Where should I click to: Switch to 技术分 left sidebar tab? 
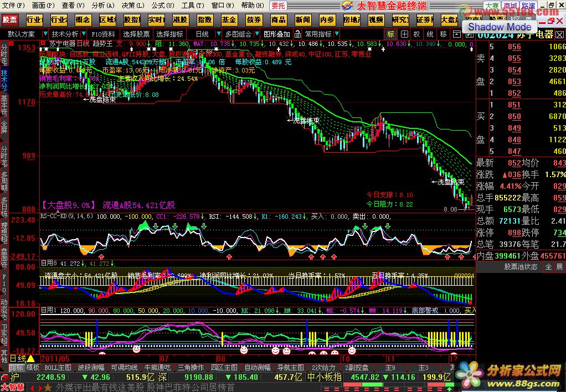tap(4, 80)
